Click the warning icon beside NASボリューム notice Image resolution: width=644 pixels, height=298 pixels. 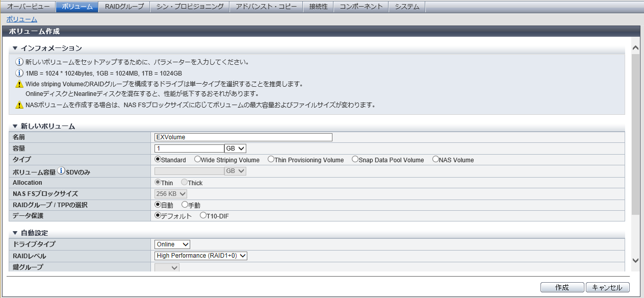click(20, 106)
